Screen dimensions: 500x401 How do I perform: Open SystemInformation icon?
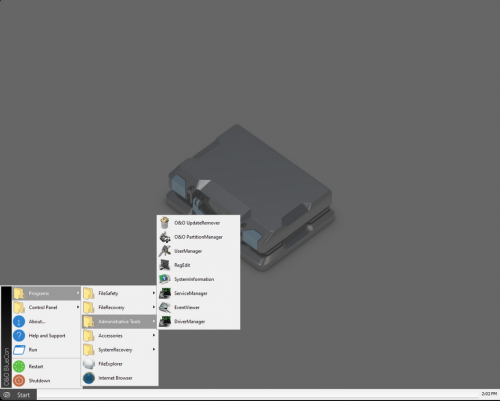tap(165, 279)
